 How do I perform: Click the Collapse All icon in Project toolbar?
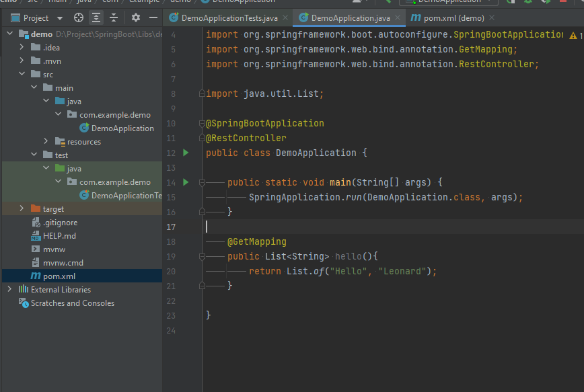[x=114, y=18]
